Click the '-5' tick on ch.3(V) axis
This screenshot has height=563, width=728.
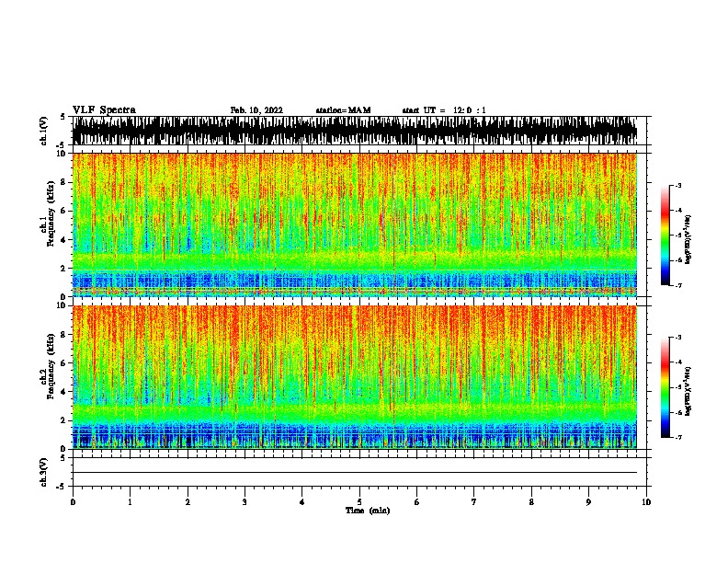coord(62,487)
